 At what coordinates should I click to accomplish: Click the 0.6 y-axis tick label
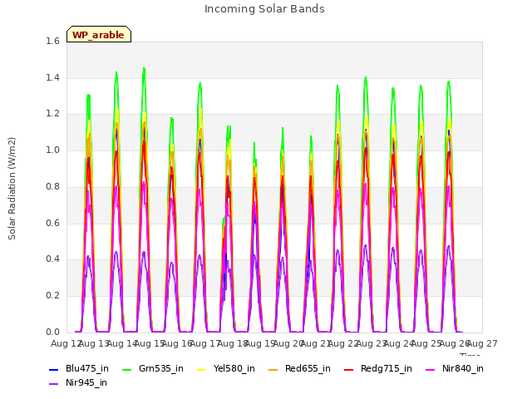(52, 223)
